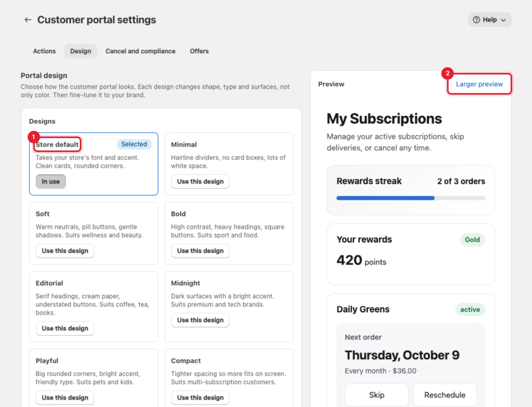Screen dimensions: 532x407
Task: Use the Playful design
Action: tap(65, 398)
